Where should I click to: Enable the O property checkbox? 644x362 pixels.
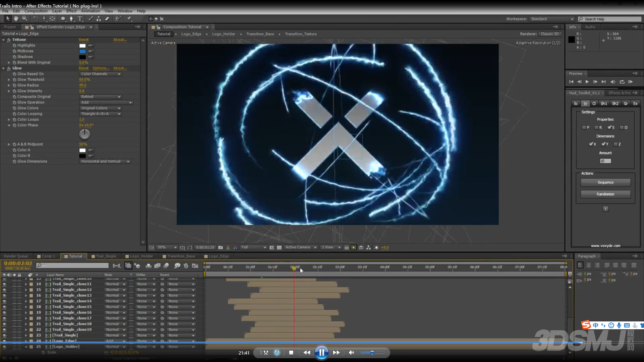[x=622, y=127]
